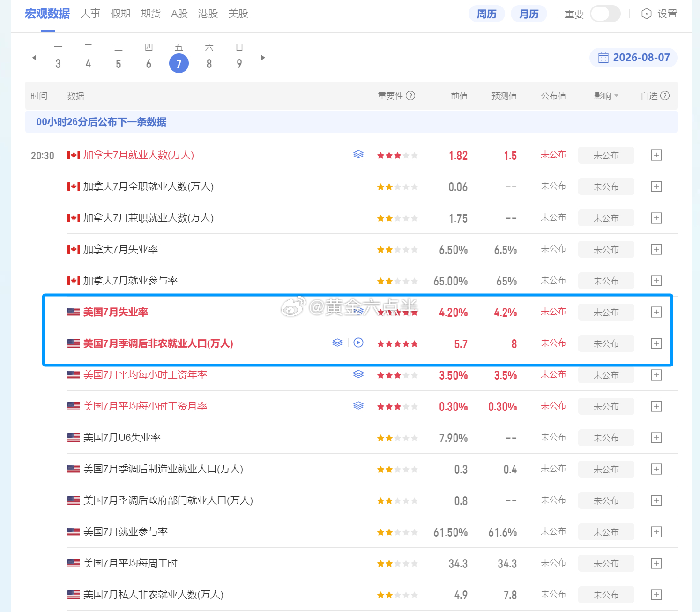Click 未公布 impact button for 美国7月平均每周工时

606,563
